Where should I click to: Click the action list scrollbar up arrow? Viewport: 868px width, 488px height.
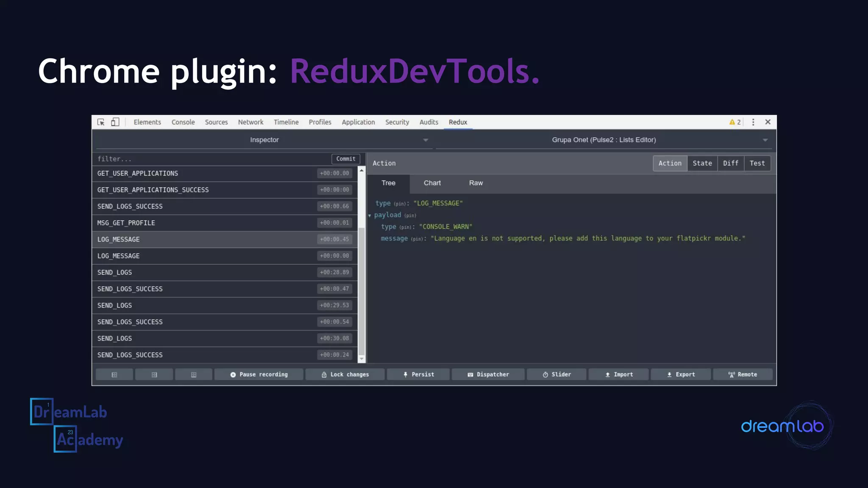pos(362,170)
